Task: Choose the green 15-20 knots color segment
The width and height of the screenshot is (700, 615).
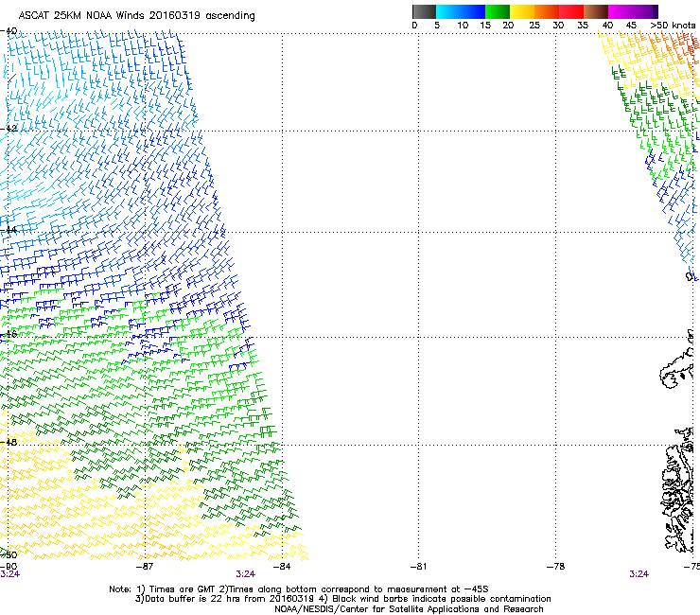Action: (498, 11)
